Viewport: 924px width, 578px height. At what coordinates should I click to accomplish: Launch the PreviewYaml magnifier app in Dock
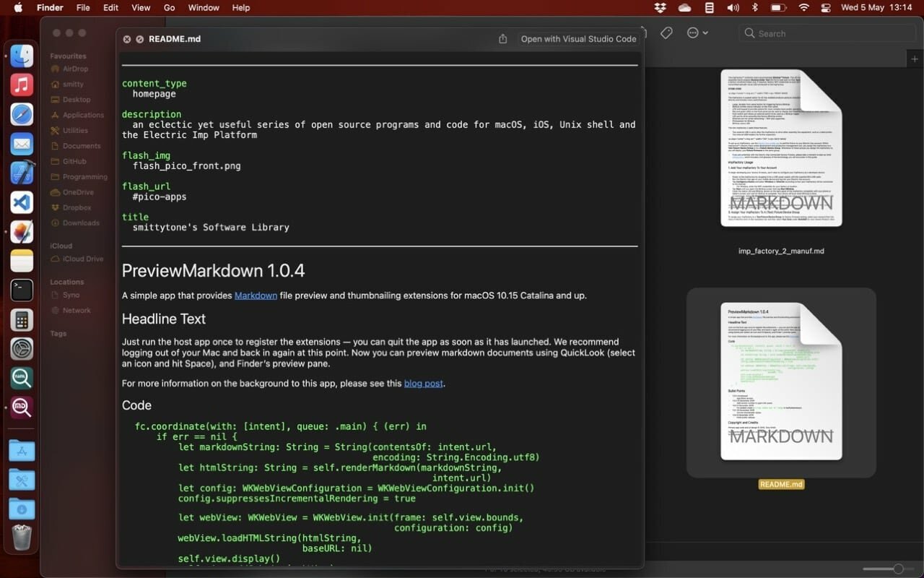click(x=22, y=378)
